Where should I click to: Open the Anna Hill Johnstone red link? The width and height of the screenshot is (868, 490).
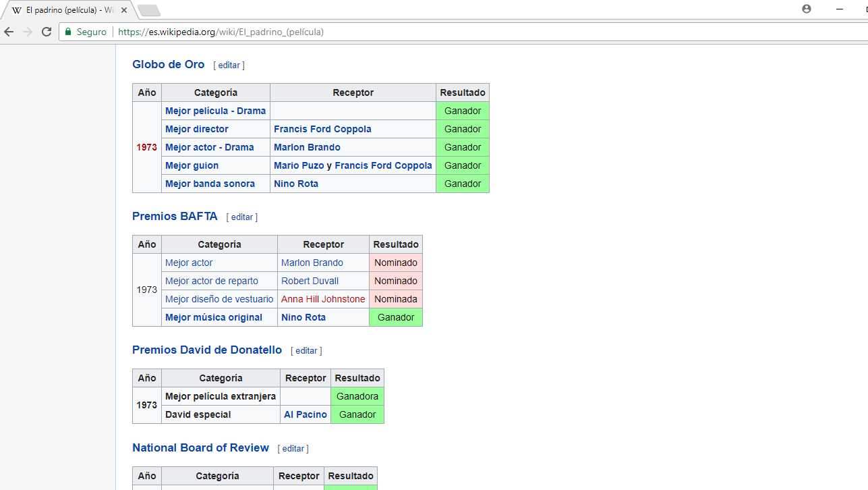tap(323, 299)
